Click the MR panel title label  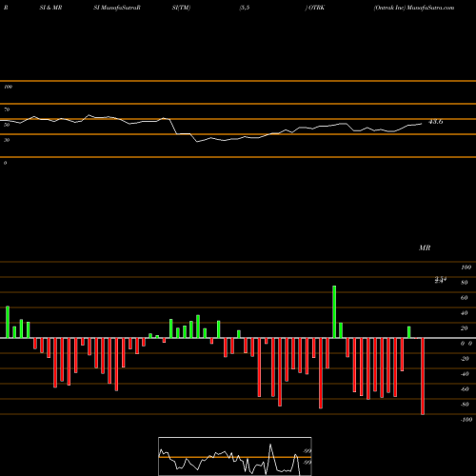coord(425,248)
